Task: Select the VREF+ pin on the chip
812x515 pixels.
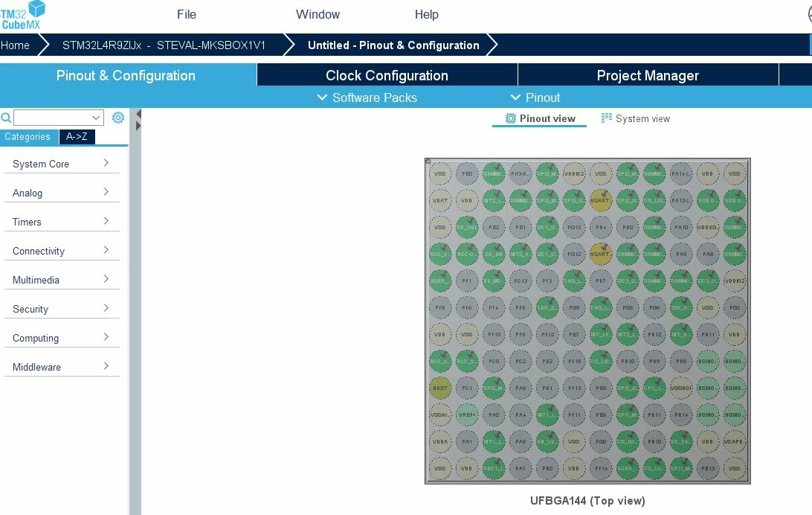Action: pos(467,415)
